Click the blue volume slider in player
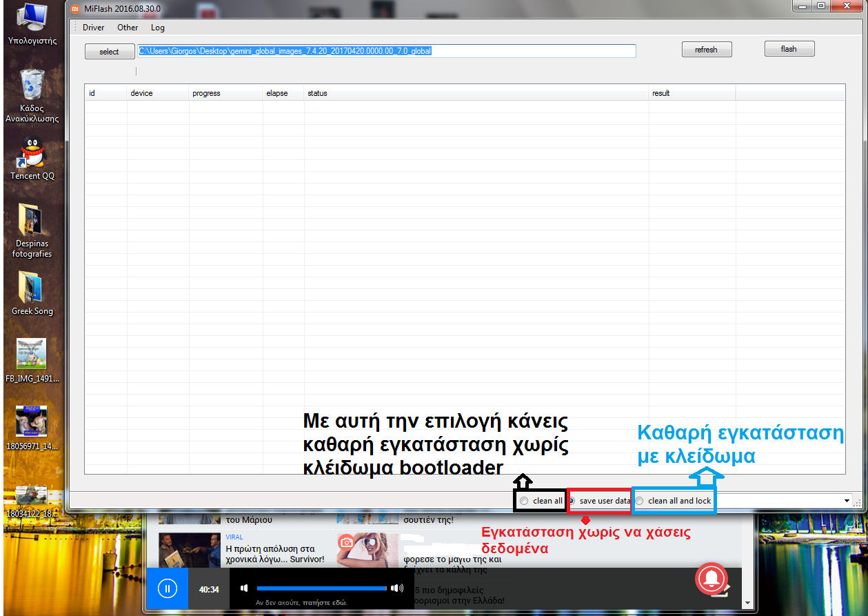 [x=321, y=588]
